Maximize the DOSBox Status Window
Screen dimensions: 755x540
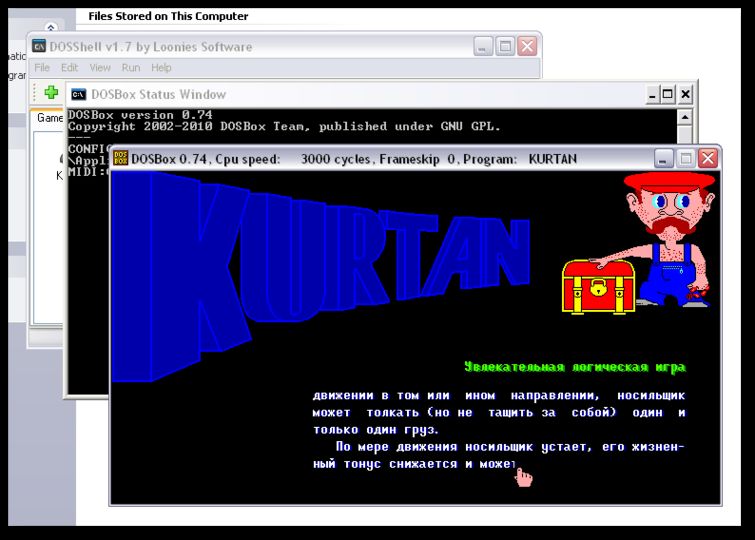pos(668,94)
